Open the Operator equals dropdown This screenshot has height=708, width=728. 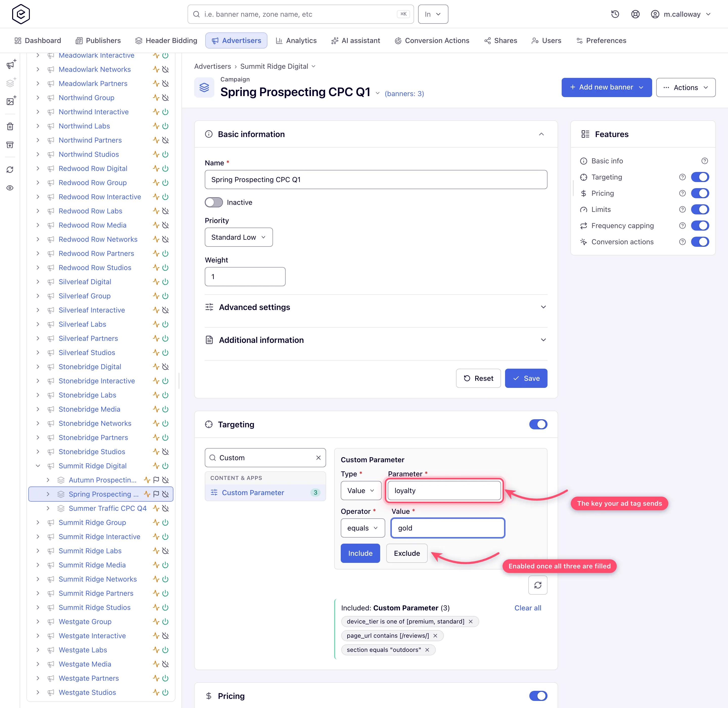(x=362, y=528)
